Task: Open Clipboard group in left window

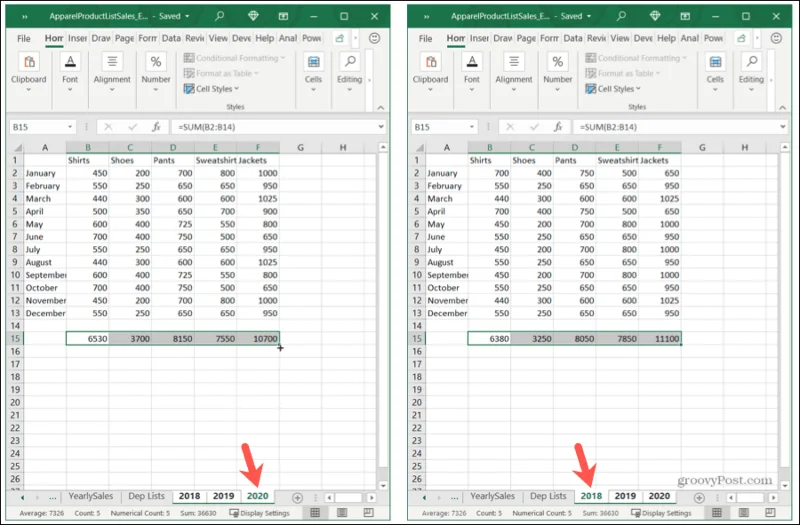Action: tap(29, 72)
